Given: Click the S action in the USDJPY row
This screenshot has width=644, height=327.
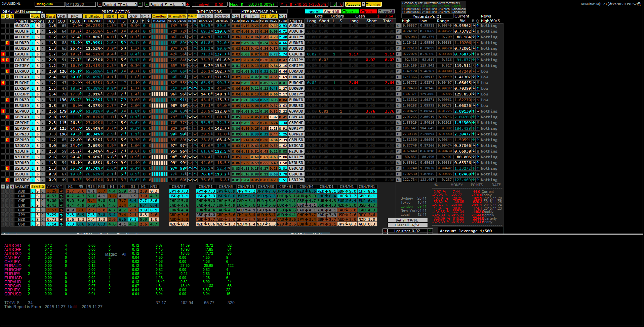Looking at the screenshot, I should tap(38, 180).
